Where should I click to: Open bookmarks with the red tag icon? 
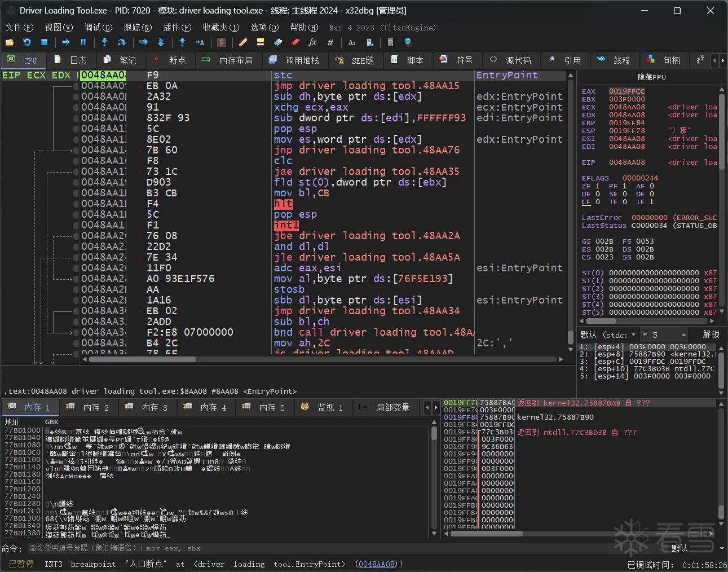295,42
